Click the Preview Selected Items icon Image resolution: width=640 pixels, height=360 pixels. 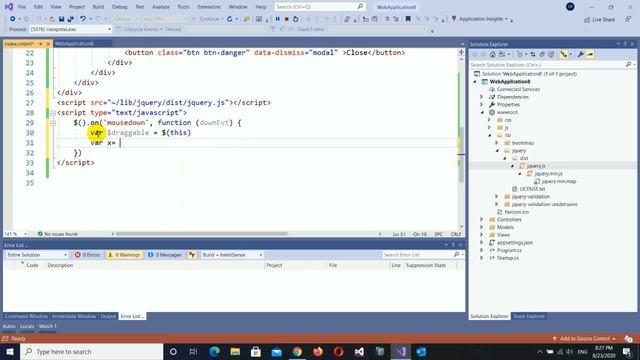590,54
